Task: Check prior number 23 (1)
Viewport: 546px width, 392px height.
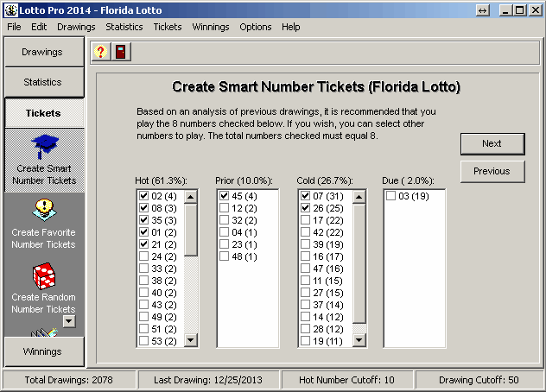Action: point(225,244)
